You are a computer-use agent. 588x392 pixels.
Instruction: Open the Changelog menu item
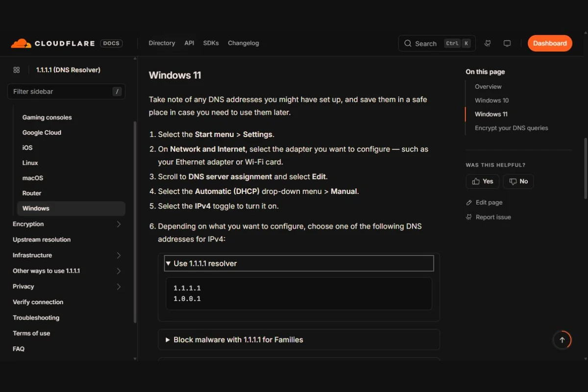[x=244, y=43]
